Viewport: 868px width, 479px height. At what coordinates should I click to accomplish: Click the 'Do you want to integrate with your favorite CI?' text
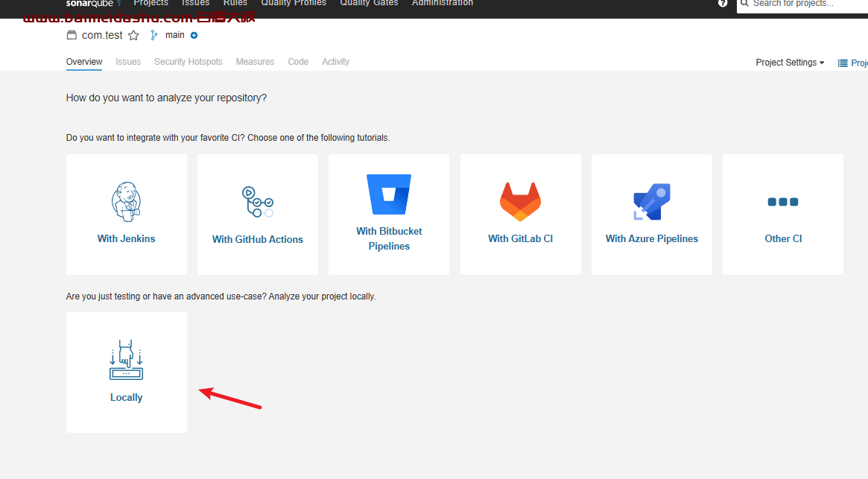click(x=228, y=138)
